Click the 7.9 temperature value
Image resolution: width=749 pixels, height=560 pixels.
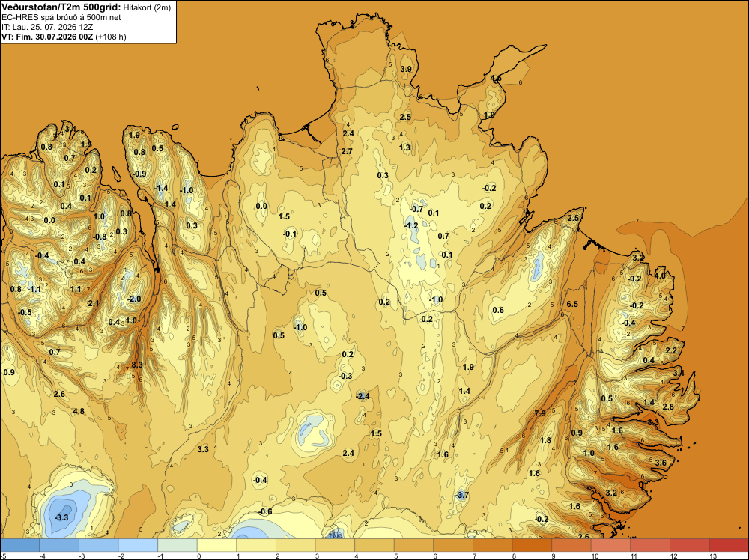coord(540,413)
